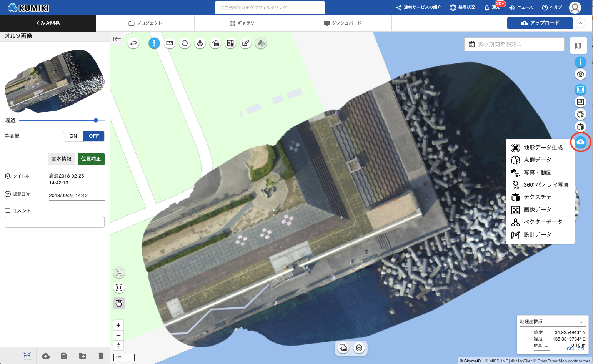
Task: Set contour lines toggle to OFF
Action: coord(94,136)
